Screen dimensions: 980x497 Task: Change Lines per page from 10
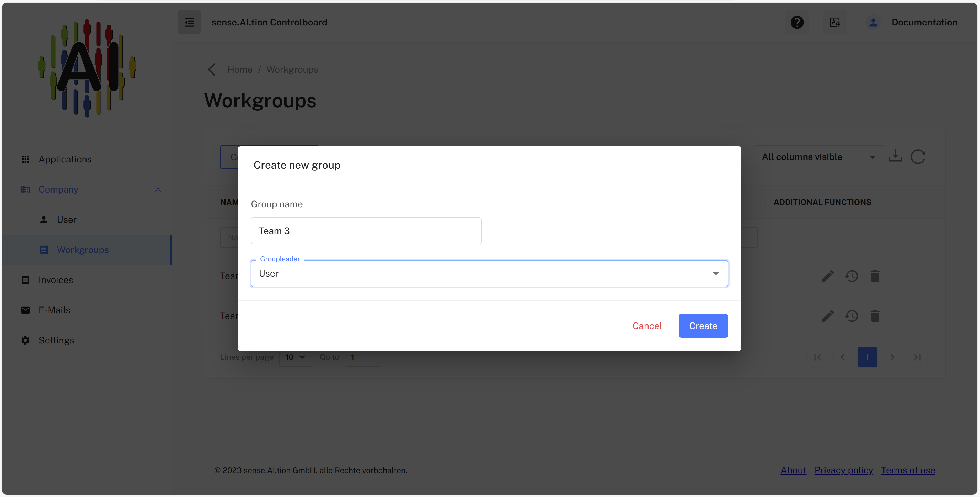[296, 357]
